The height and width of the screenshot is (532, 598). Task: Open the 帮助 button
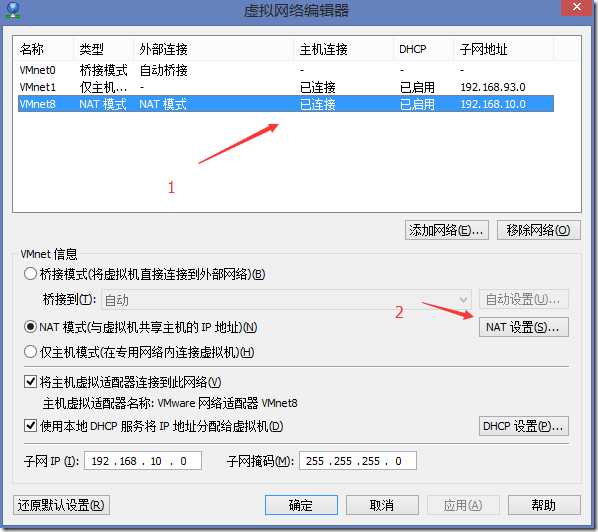(x=544, y=505)
